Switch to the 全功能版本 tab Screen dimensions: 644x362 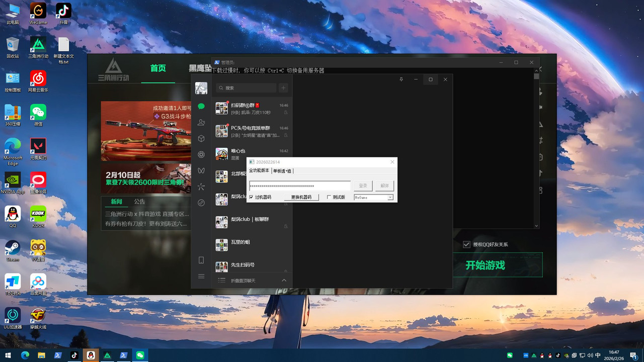coord(259,171)
